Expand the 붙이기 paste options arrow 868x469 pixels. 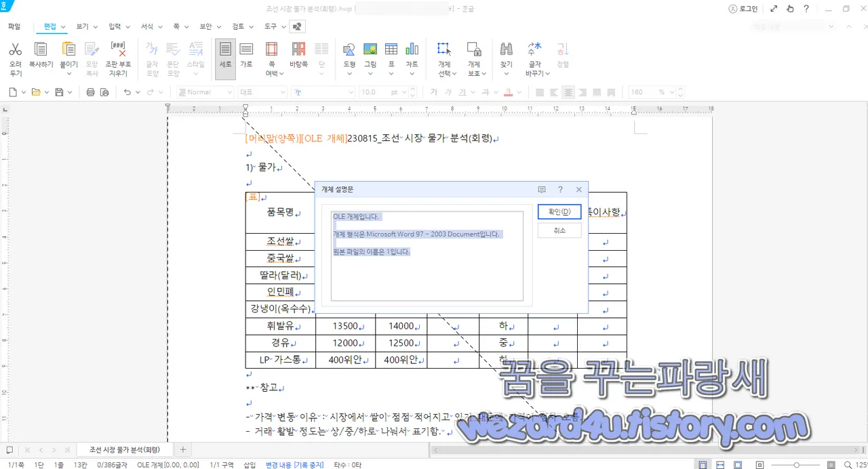(68, 73)
